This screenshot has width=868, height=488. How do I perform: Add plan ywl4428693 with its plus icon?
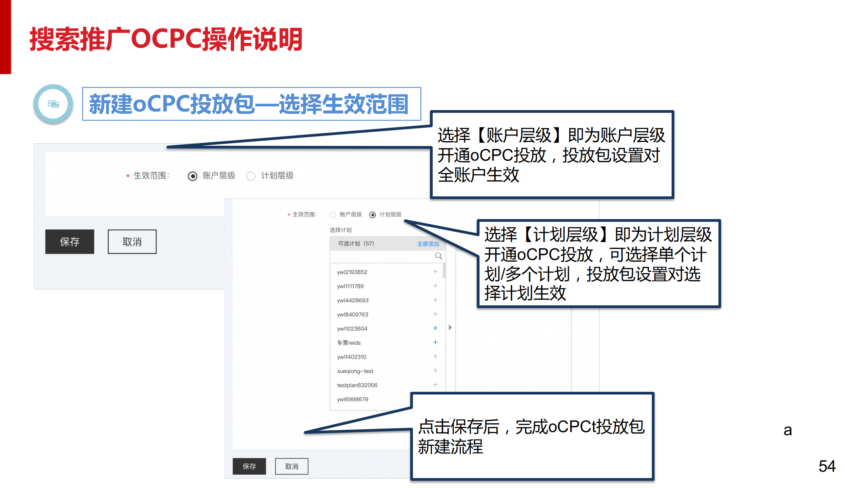click(435, 300)
